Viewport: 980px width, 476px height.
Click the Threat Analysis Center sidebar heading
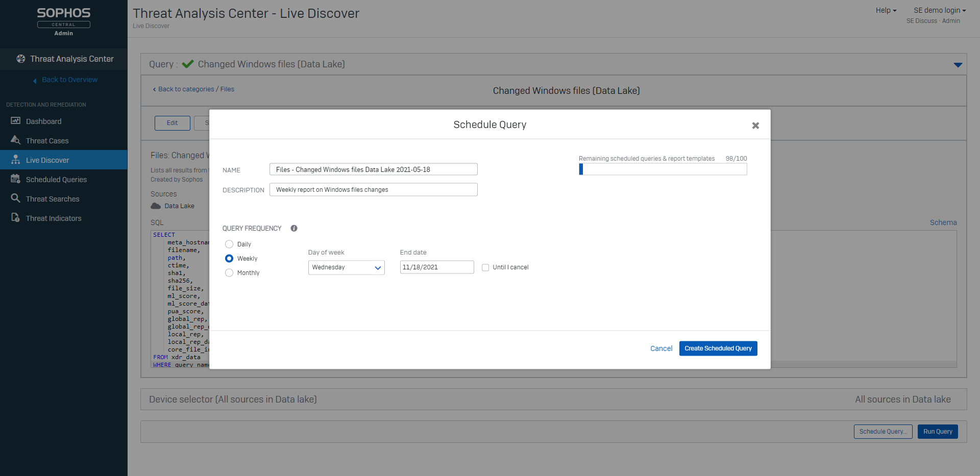[x=64, y=59]
